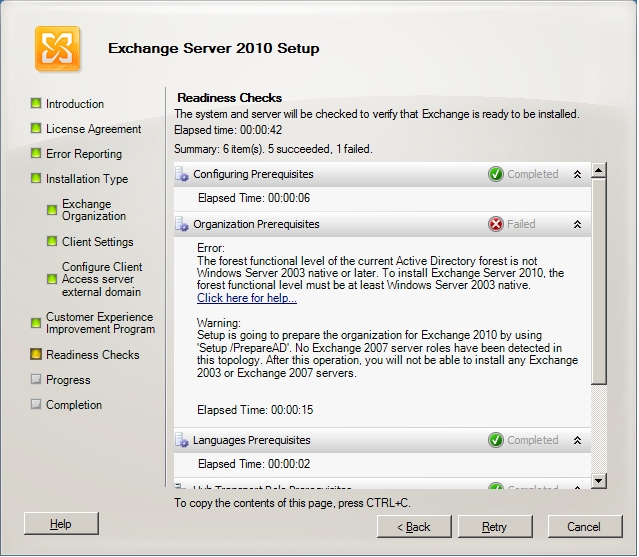Click green step indicator beside Client Settings
The height and width of the screenshot is (557, 639).
(x=52, y=241)
